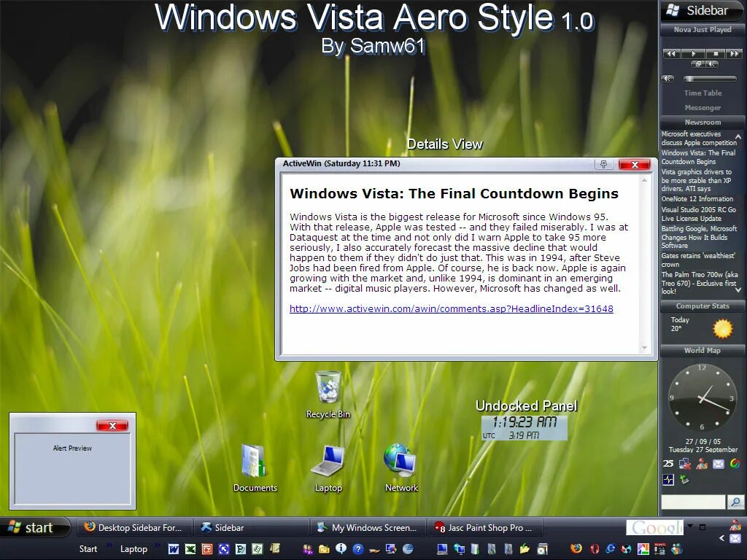
Task: Click the weather sun icon under Computer Stats
Action: [724, 330]
